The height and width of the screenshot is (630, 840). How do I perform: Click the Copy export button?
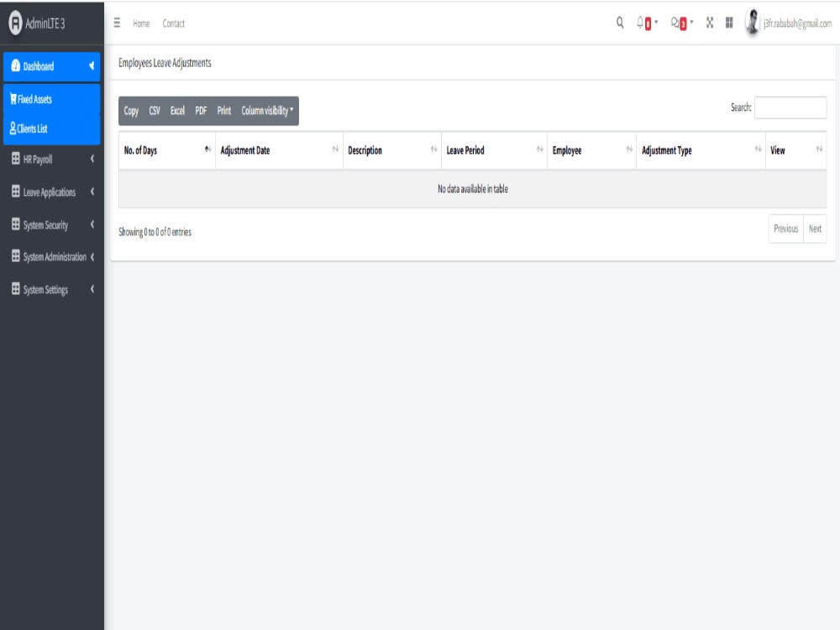coord(131,111)
